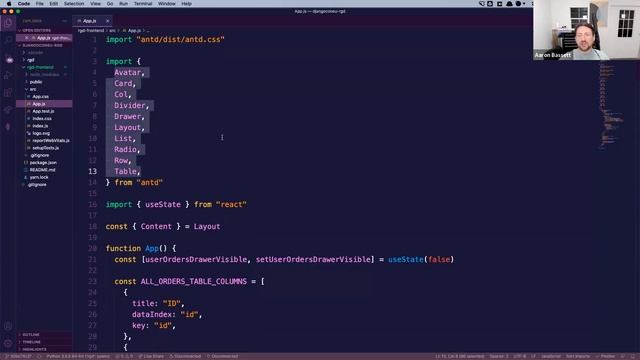This screenshot has width=640, height=360.
Task: Open the Extensions view icon
Action: (8, 93)
